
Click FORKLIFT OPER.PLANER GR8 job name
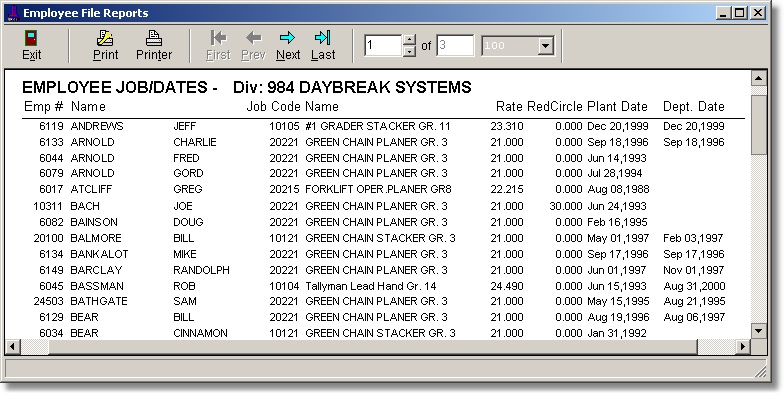click(378, 189)
